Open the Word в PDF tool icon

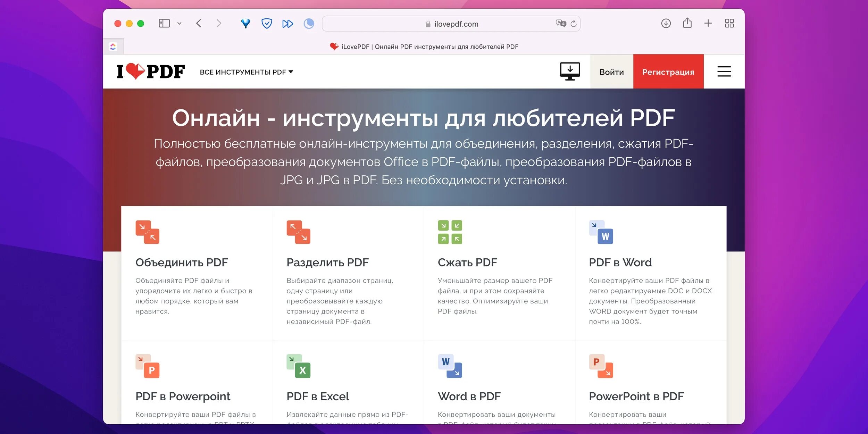tap(450, 366)
